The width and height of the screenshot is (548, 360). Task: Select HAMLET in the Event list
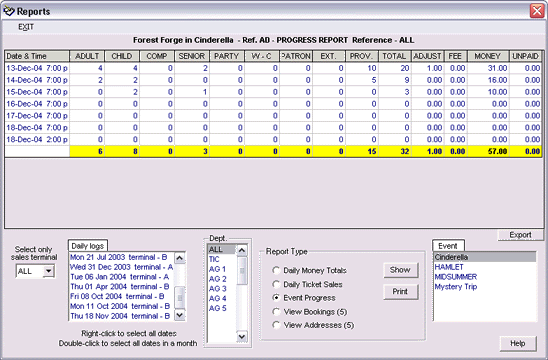[x=485, y=267]
